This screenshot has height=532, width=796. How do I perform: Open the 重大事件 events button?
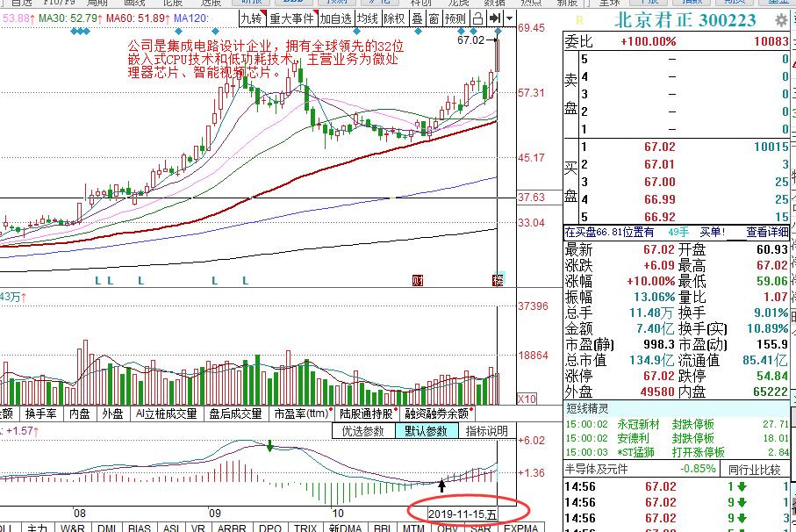[292, 18]
